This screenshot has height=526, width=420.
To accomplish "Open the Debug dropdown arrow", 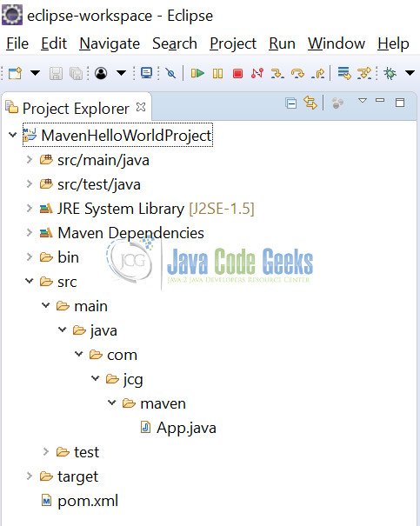I will click(410, 72).
